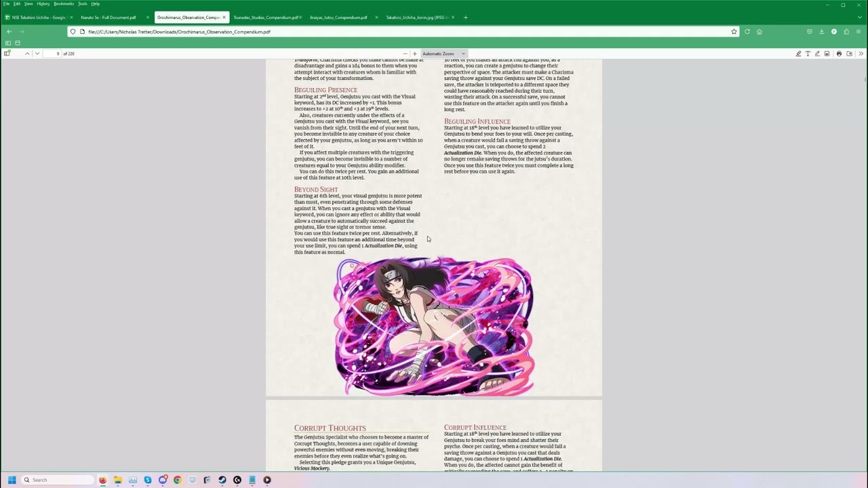
Task: Toggle the PDF sidebar panel
Action: [x=7, y=54]
